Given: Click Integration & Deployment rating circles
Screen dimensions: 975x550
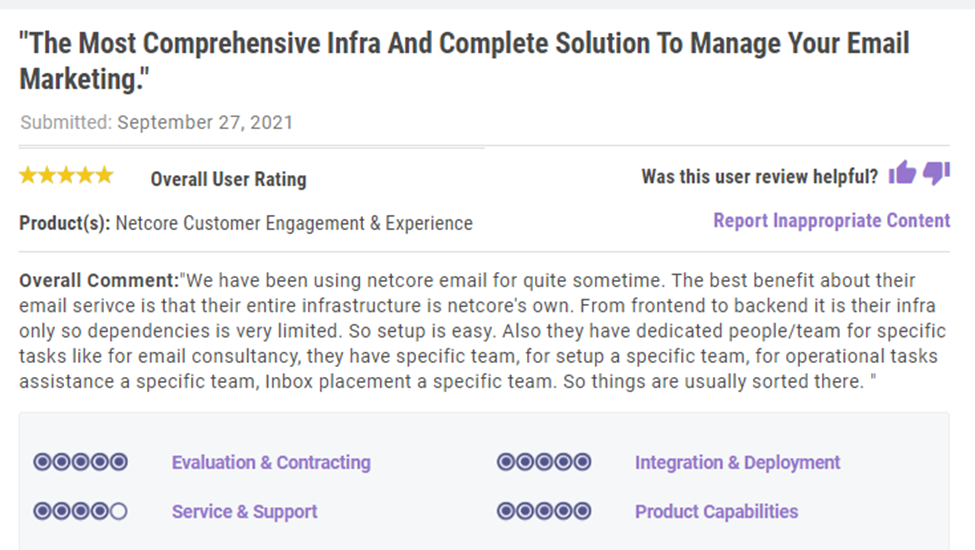Looking at the screenshot, I should click(544, 462).
